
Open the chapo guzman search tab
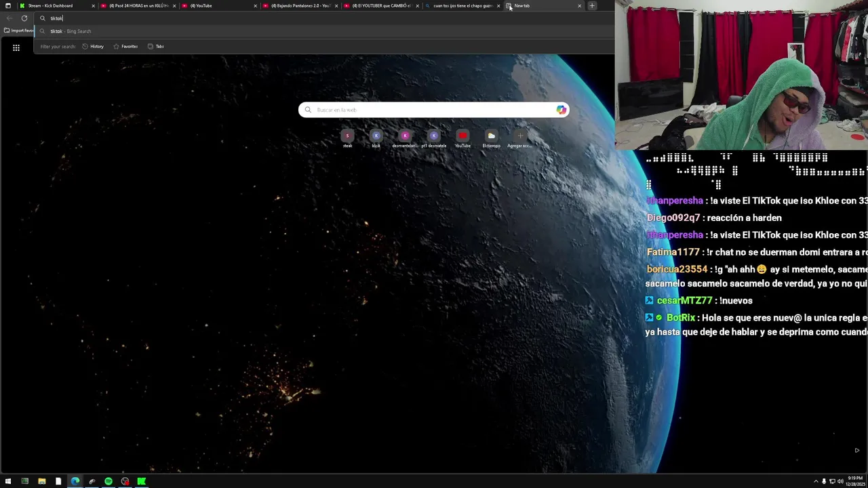pyautogui.click(x=462, y=5)
